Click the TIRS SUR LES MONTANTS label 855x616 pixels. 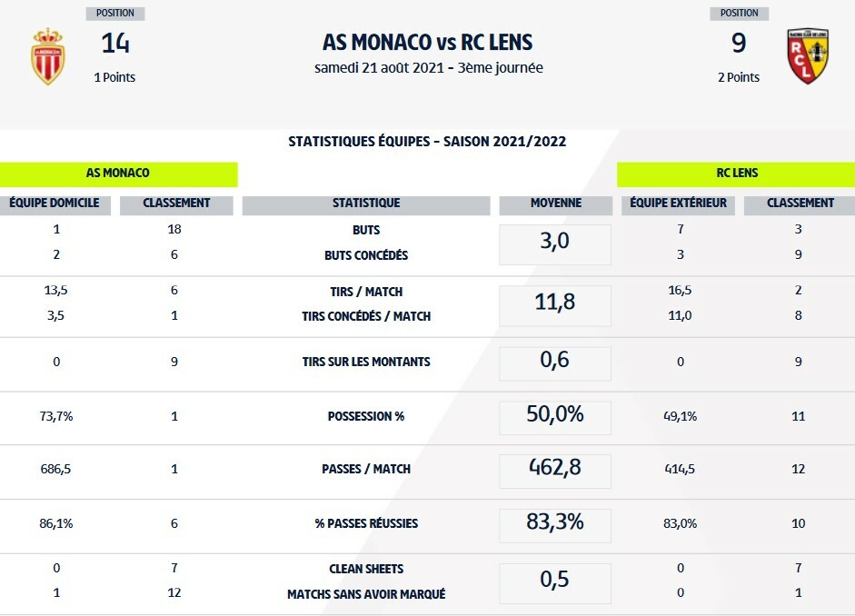(x=366, y=362)
